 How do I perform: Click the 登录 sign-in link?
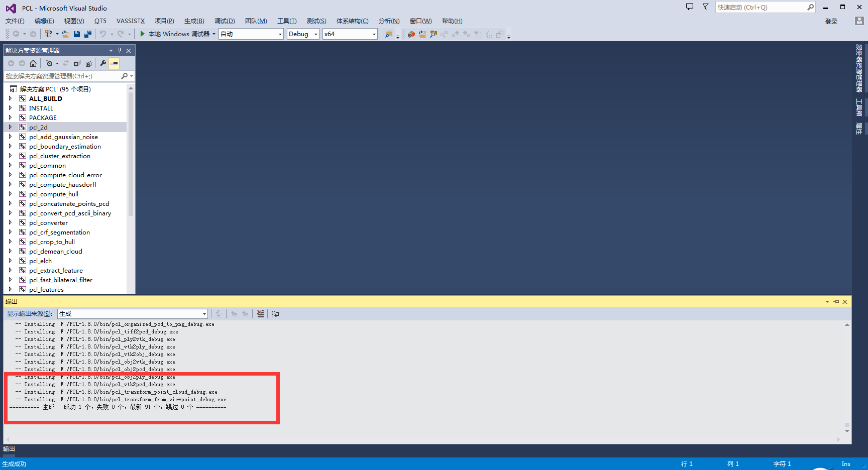coord(831,21)
